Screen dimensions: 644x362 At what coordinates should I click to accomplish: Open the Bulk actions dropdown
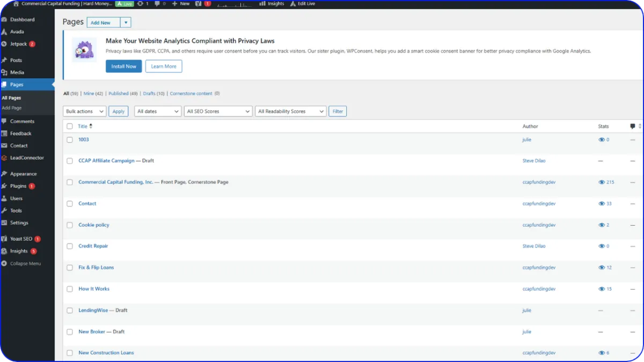[85, 112]
